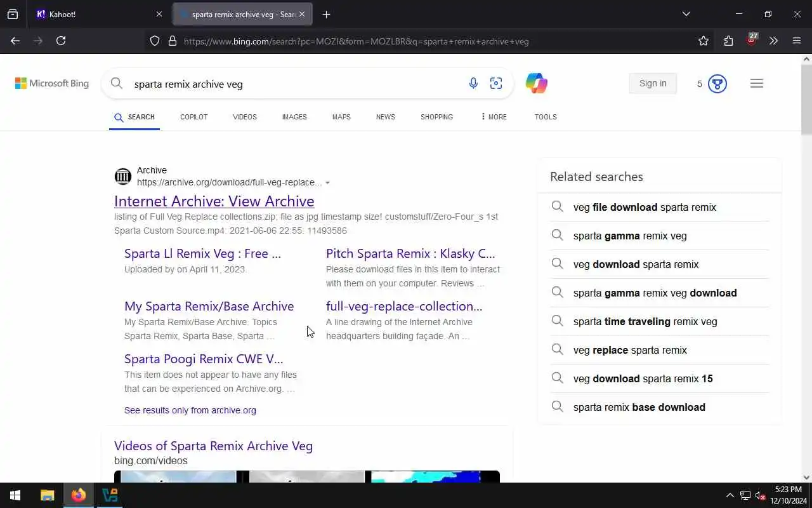The width and height of the screenshot is (812, 508).
Task: Expand the MORE menu
Action: 494,117
